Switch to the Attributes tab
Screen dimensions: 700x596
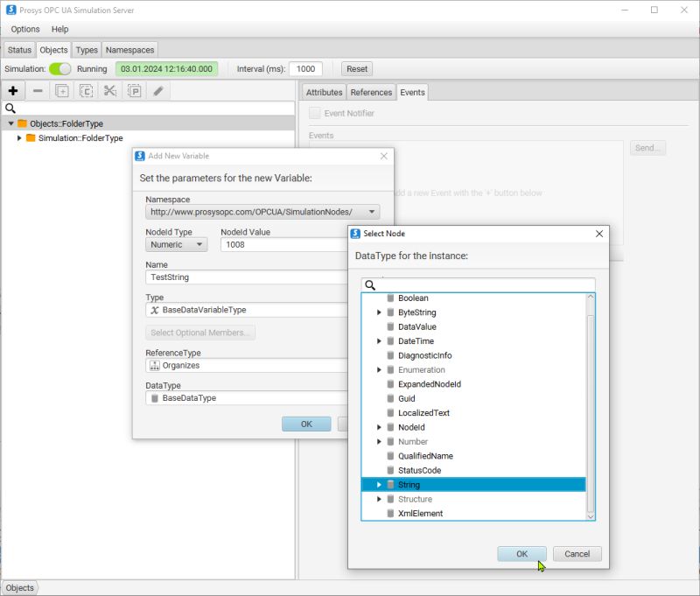(x=324, y=91)
